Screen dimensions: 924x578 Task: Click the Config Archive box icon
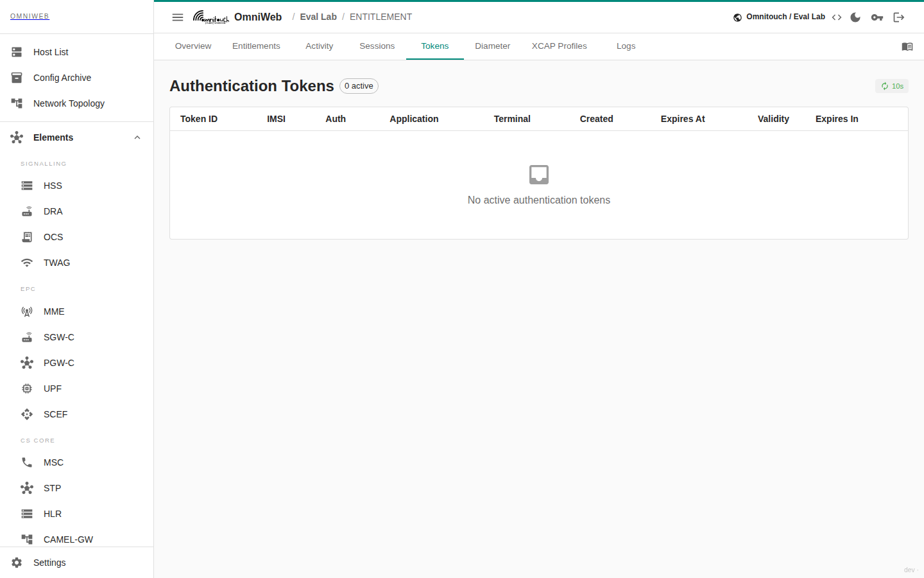[17, 78]
